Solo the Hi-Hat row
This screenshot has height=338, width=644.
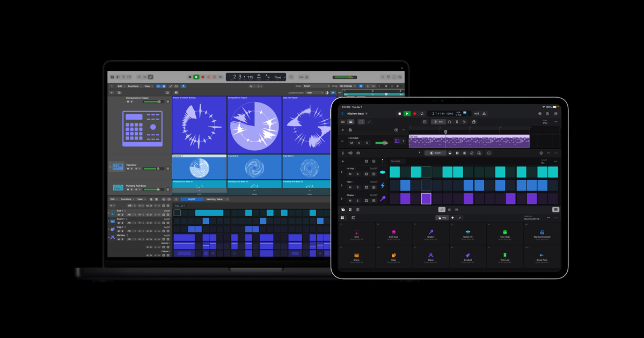click(358, 174)
